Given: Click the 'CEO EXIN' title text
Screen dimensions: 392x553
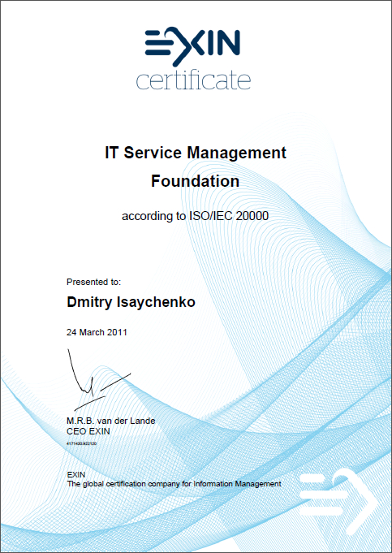Looking at the screenshot, I should coord(88,431).
